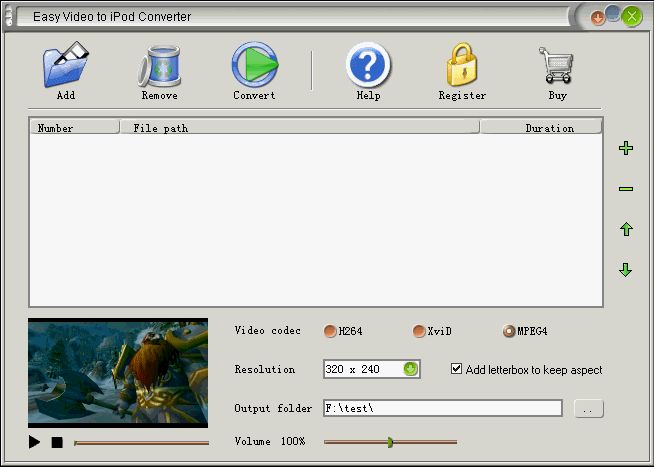Start conversion with the Convert play icon
Viewport: 654px width, 467px height.
[254, 65]
